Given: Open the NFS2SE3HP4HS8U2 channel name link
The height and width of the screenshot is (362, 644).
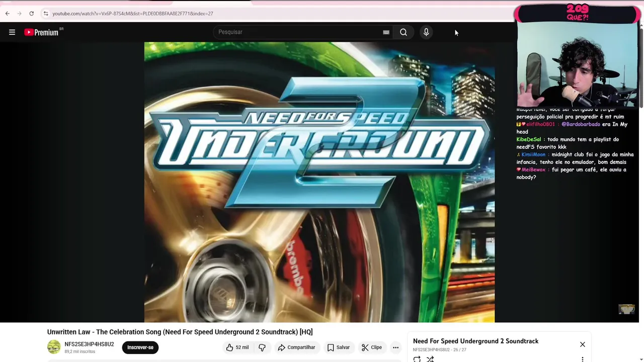Looking at the screenshot, I should (x=89, y=344).
